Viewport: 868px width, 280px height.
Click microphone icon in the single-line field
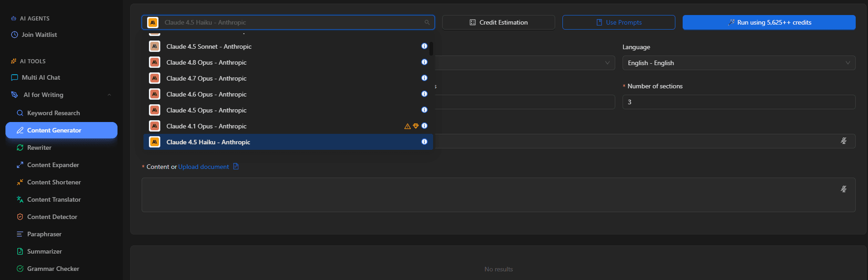click(x=844, y=141)
